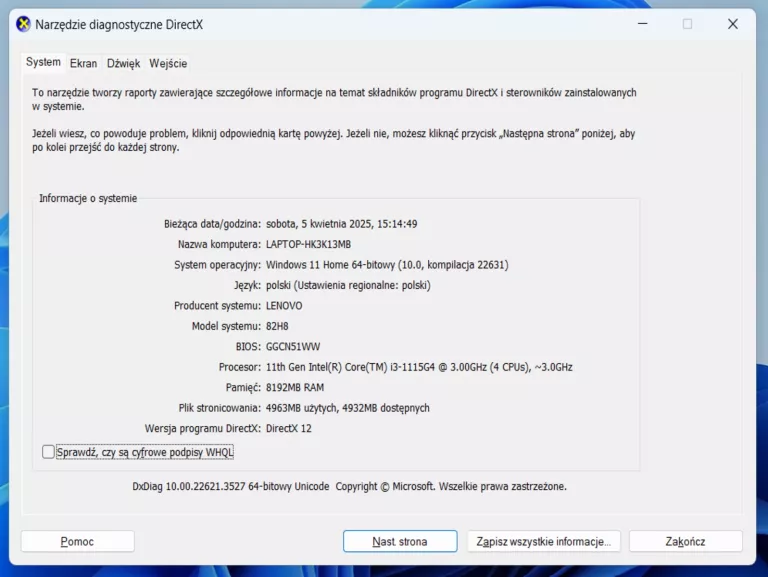Open the Dźwięk tab
The height and width of the screenshot is (577, 768).
123,63
